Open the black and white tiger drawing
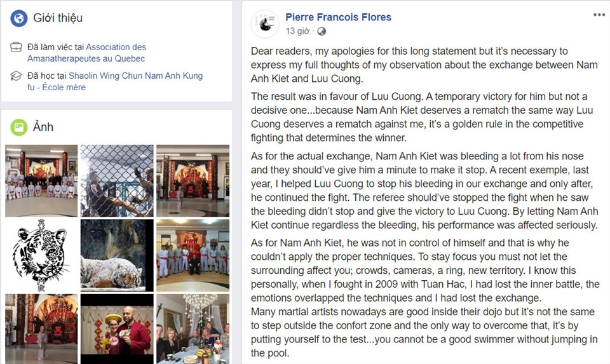This screenshot has width=610, height=364. [42, 255]
